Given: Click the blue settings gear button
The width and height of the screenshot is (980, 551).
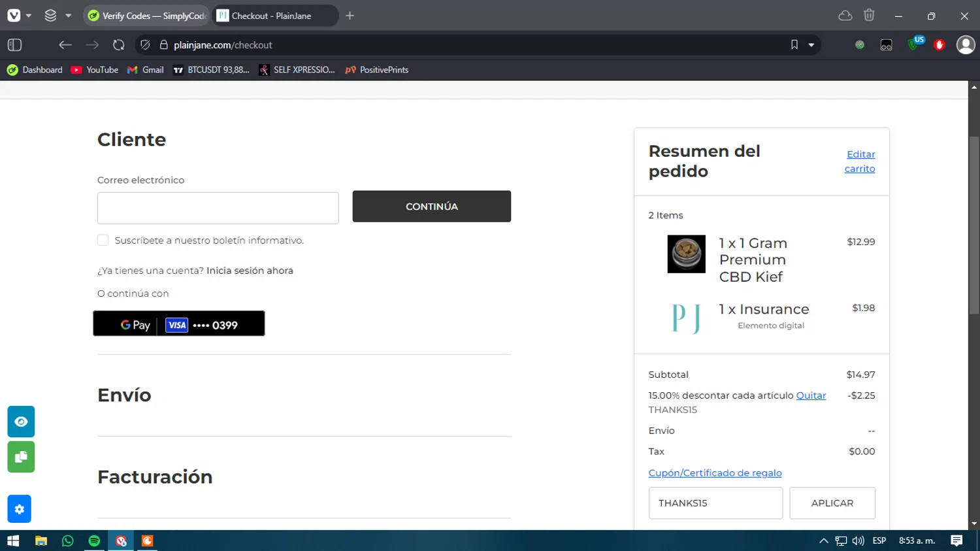Looking at the screenshot, I should (20, 509).
